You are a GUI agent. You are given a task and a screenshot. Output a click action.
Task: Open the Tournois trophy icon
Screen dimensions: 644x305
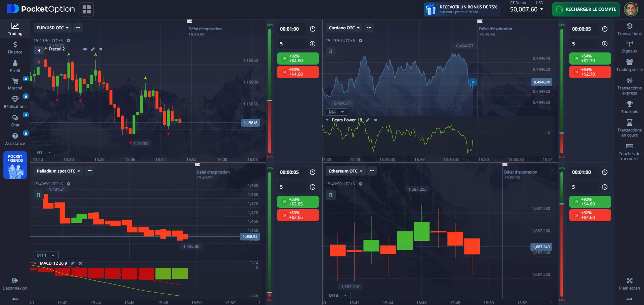(x=629, y=104)
